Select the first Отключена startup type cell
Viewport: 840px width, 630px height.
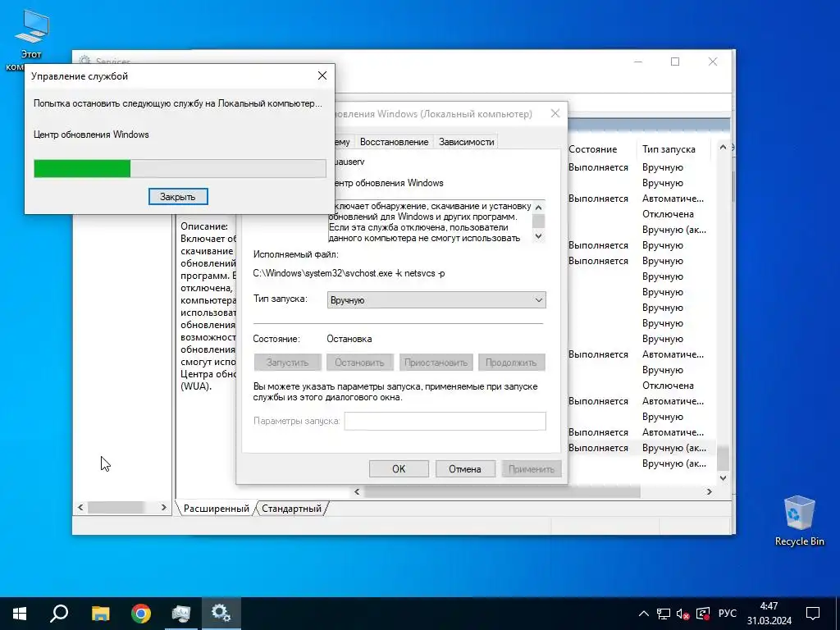668,214
